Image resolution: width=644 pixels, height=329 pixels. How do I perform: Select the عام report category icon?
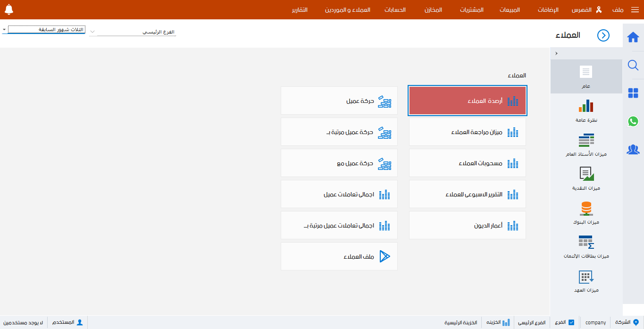point(586,72)
